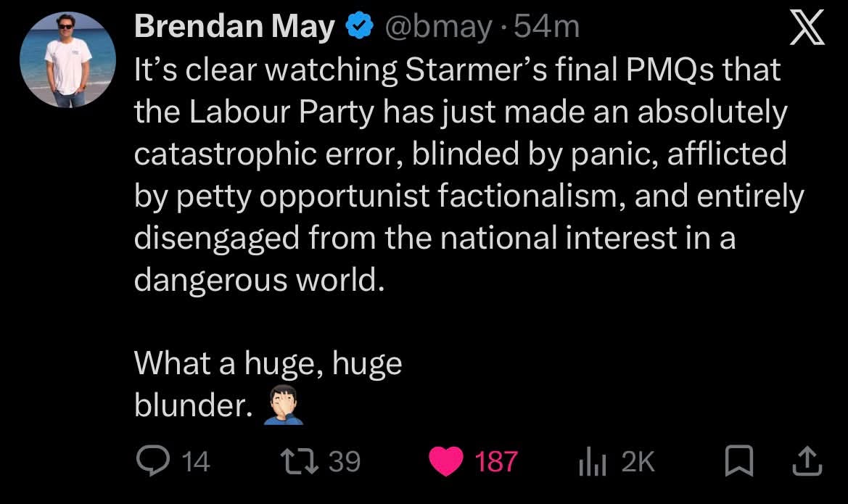The image size is (848, 504).
Task: Click the facepalm emoji
Action: pos(284,405)
